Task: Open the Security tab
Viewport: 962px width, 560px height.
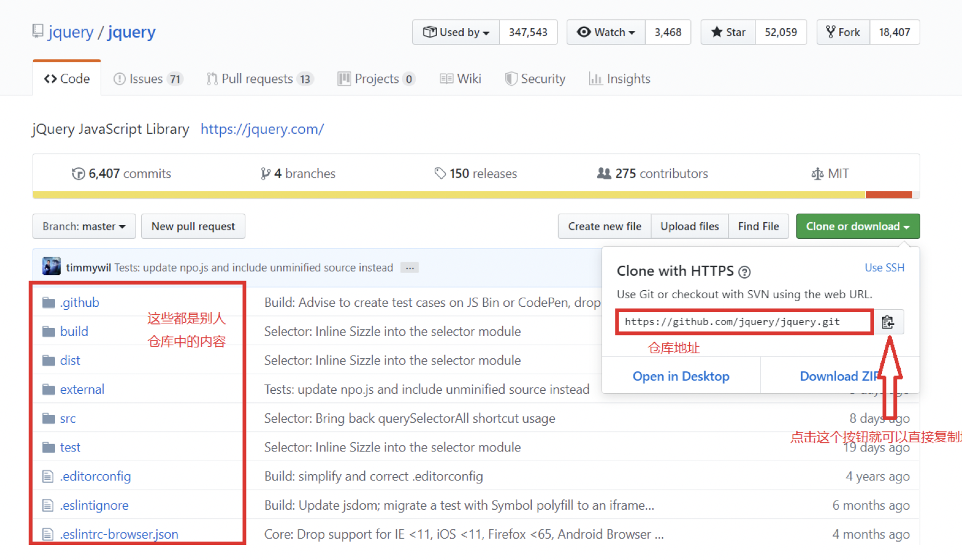Action: coord(535,79)
